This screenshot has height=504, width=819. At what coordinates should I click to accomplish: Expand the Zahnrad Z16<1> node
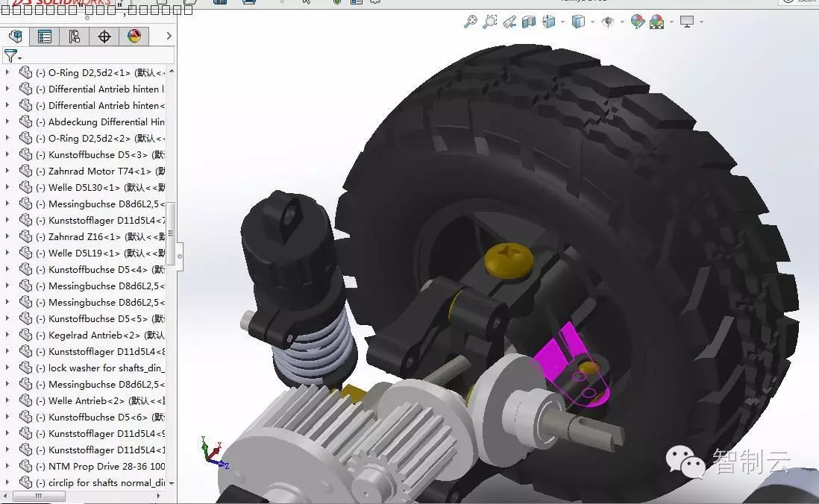(7, 236)
